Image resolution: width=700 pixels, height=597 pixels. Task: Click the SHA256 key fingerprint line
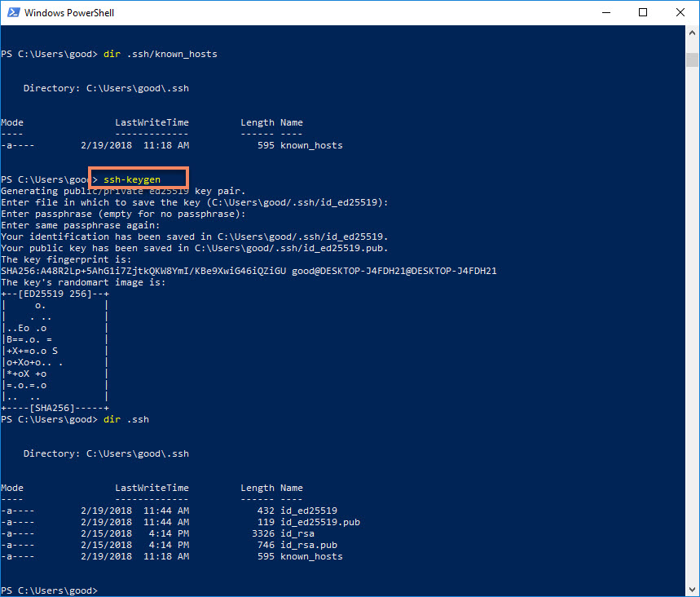249,271
